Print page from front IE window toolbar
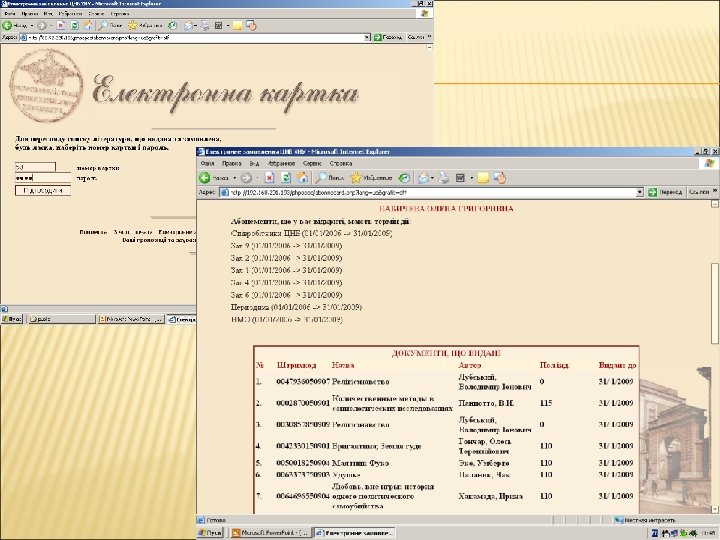The height and width of the screenshot is (540, 720). (444, 178)
